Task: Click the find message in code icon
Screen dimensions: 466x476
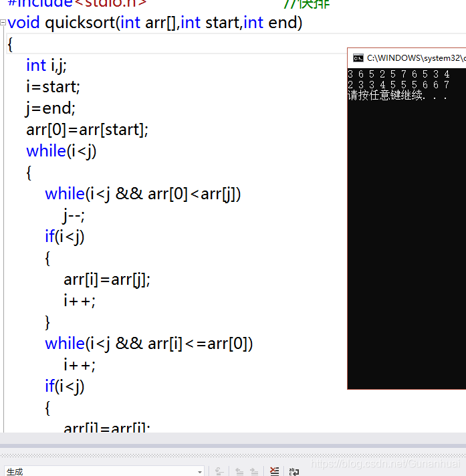Action: point(219,471)
